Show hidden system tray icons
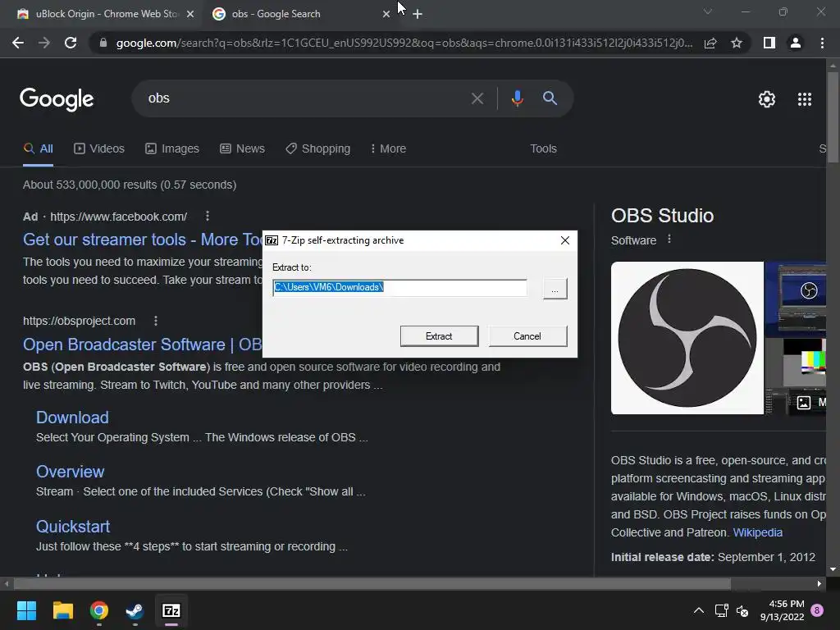Image resolution: width=840 pixels, height=630 pixels. (699, 610)
